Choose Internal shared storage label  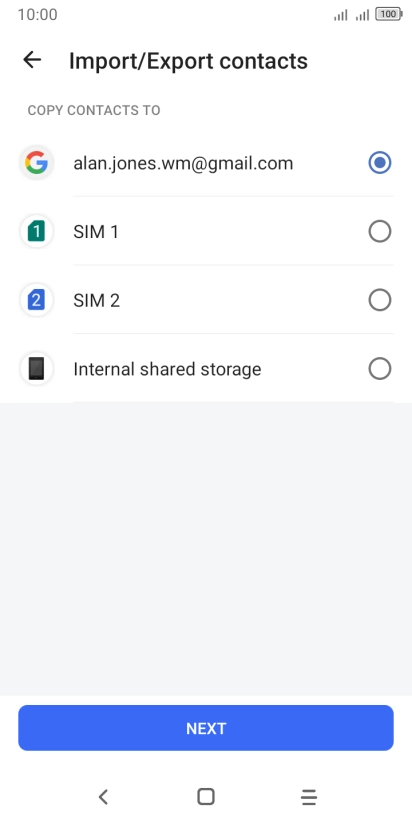[167, 369]
